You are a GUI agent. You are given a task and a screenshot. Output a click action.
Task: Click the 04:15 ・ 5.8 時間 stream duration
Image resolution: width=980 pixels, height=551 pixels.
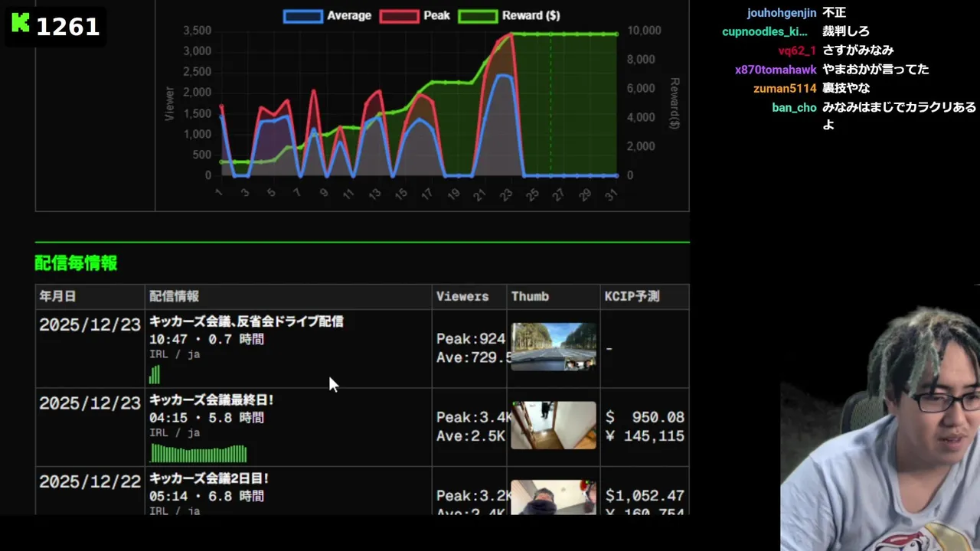207,418
